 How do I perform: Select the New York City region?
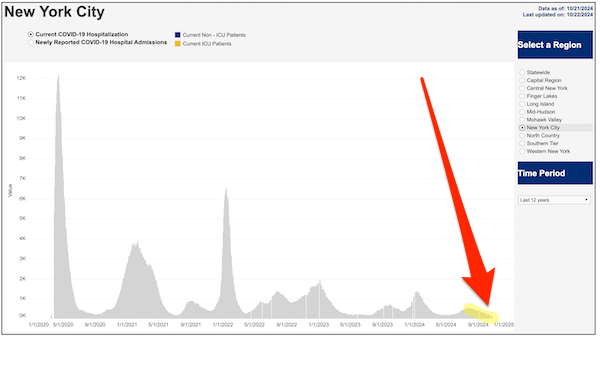[x=522, y=128]
